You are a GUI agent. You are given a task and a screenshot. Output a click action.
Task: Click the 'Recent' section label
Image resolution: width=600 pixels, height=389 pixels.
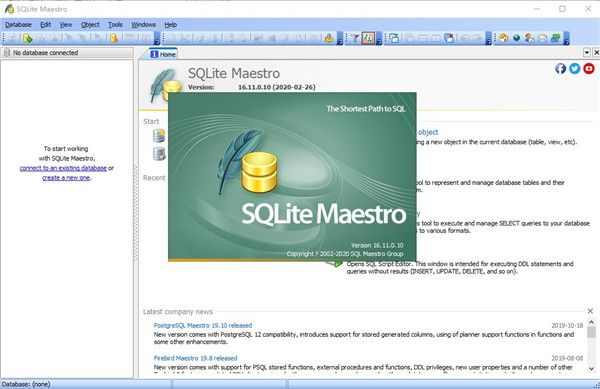tap(154, 178)
